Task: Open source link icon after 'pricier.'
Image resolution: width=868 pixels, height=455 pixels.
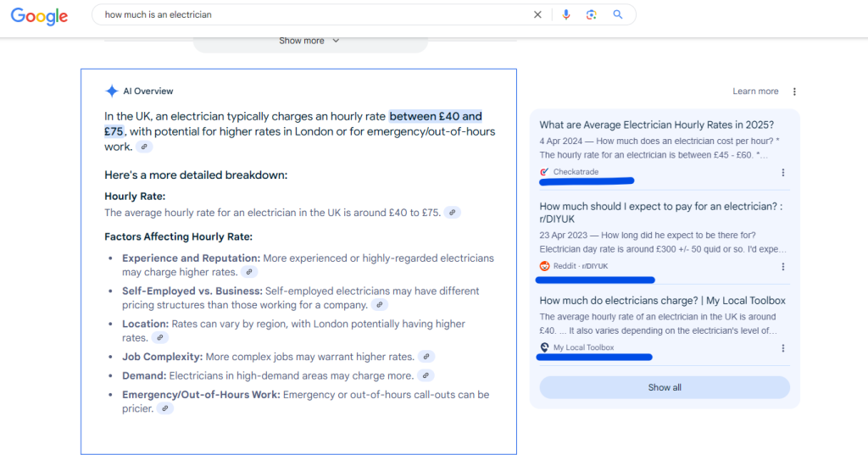Action: tap(165, 408)
